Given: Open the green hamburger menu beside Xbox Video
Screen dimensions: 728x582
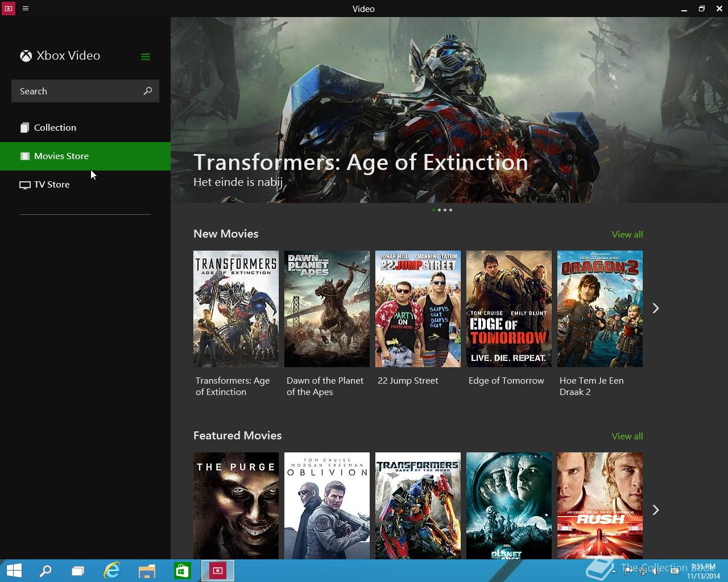Looking at the screenshot, I should (146, 56).
